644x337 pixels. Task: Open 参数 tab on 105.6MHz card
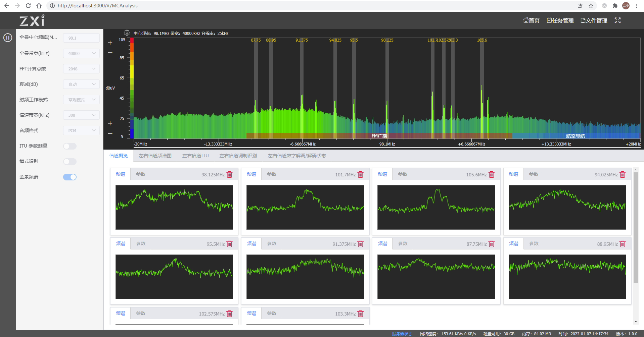coord(403,174)
